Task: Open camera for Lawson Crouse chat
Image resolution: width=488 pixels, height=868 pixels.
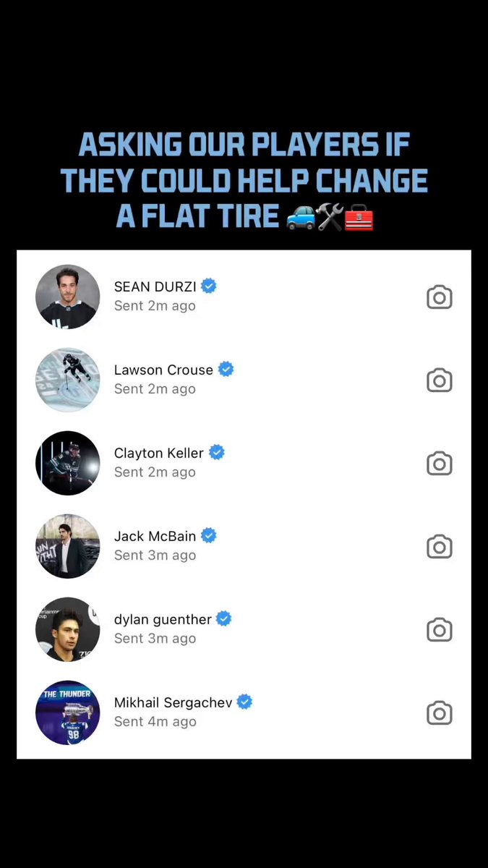Action: click(x=439, y=380)
